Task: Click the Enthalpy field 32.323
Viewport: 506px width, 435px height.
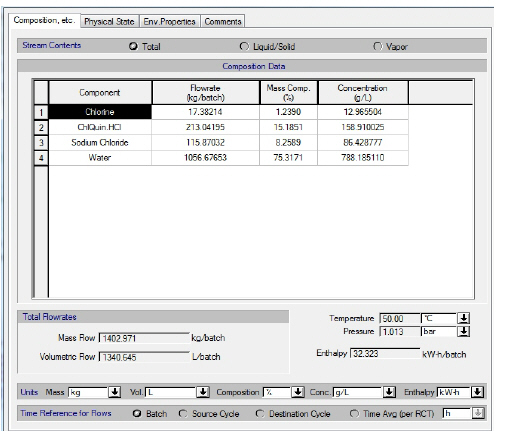Action: pyautogui.click(x=385, y=353)
